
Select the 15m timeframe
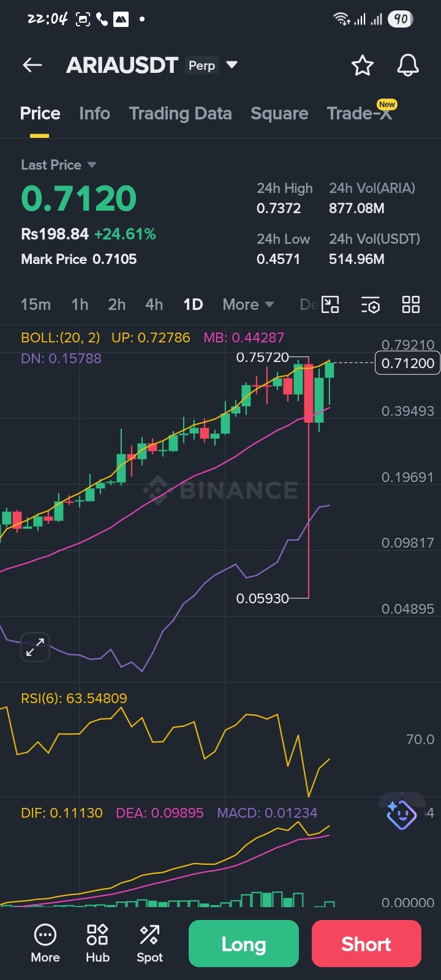click(36, 304)
